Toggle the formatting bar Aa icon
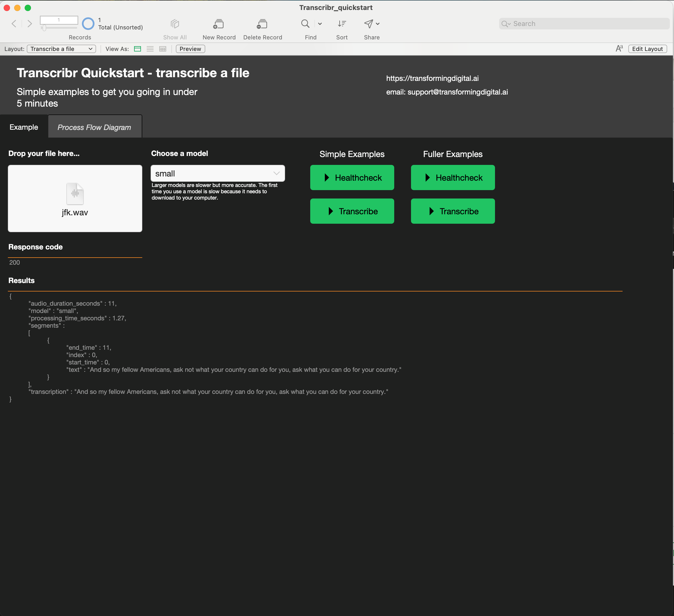This screenshot has height=616, width=674. pyautogui.click(x=619, y=49)
